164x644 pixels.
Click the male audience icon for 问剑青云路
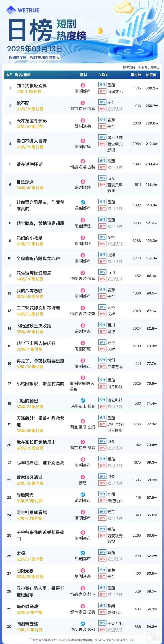tap(83, 624)
